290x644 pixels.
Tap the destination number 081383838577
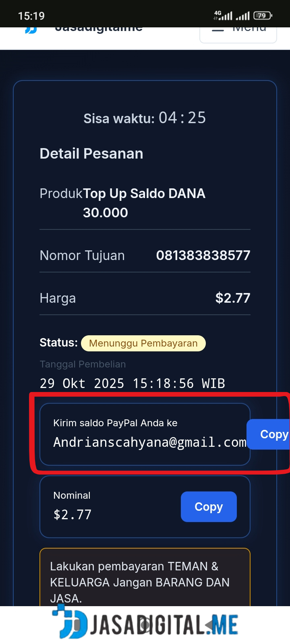click(x=203, y=255)
